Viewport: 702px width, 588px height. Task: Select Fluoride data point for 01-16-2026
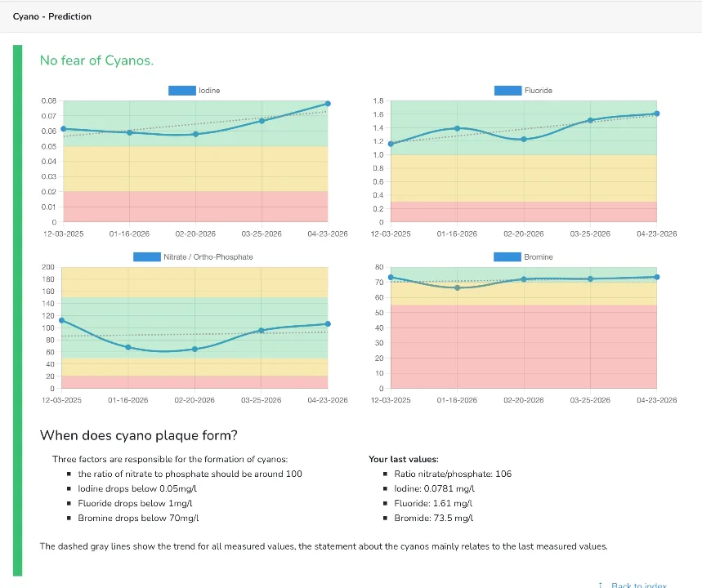pos(457,128)
